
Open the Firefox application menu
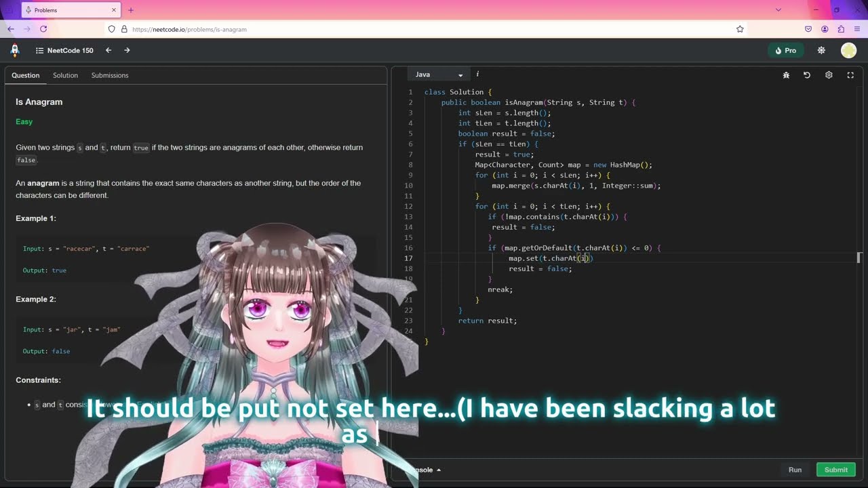pos(858,29)
